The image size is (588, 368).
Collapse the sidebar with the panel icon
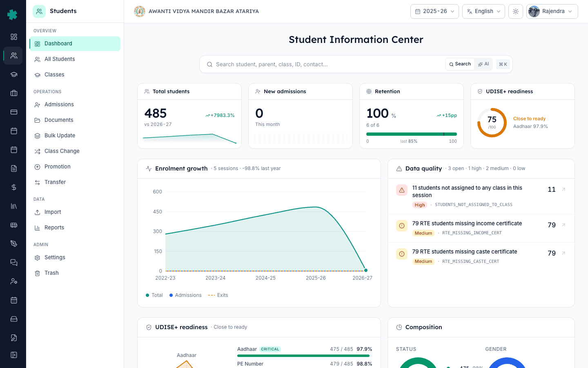tap(14, 355)
